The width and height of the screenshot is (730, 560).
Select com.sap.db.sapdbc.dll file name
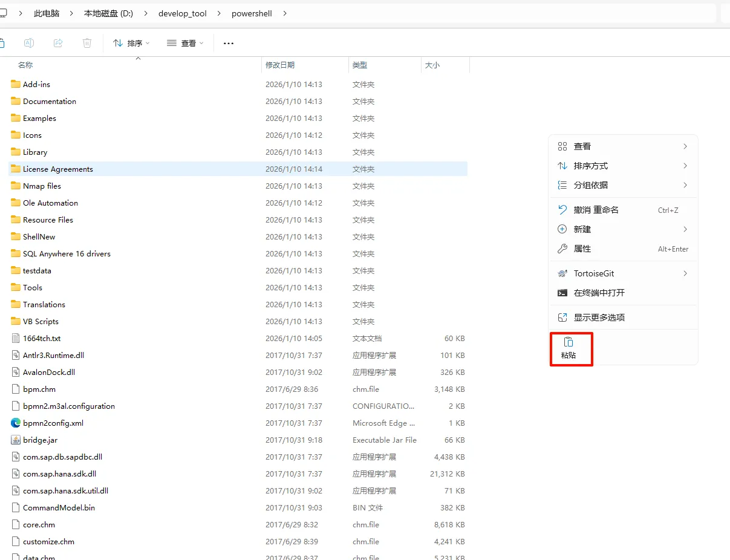click(62, 457)
